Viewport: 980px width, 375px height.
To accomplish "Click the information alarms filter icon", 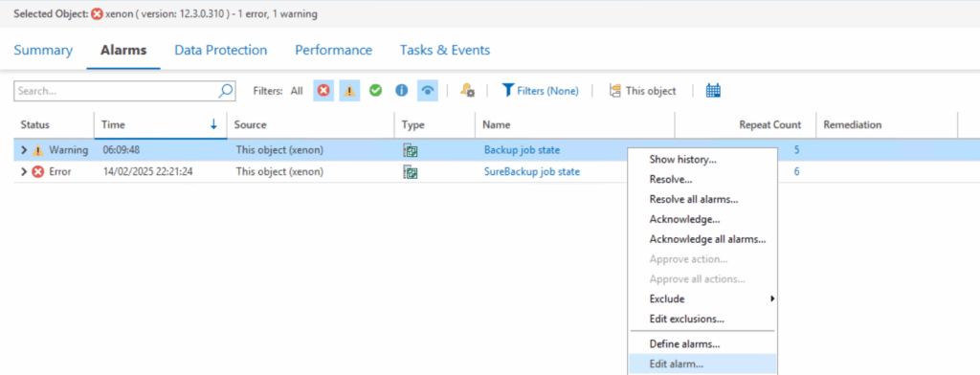I will click(x=401, y=91).
